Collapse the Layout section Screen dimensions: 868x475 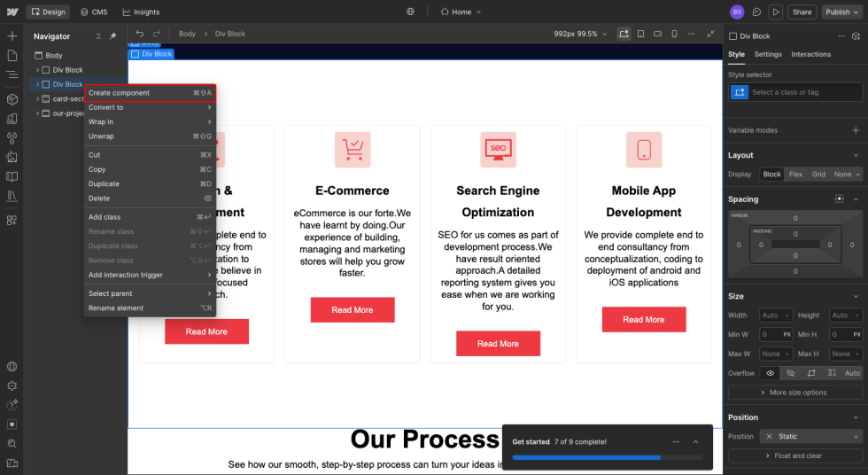click(x=856, y=155)
